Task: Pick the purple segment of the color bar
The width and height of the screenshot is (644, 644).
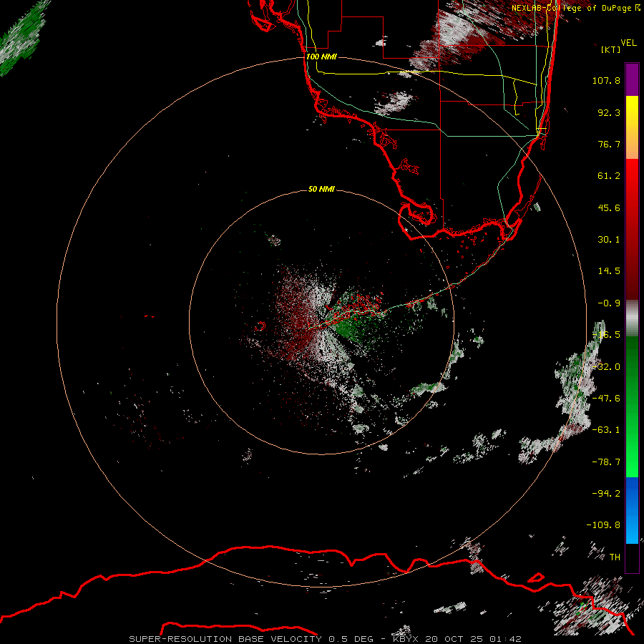Action: coord(632,79)
